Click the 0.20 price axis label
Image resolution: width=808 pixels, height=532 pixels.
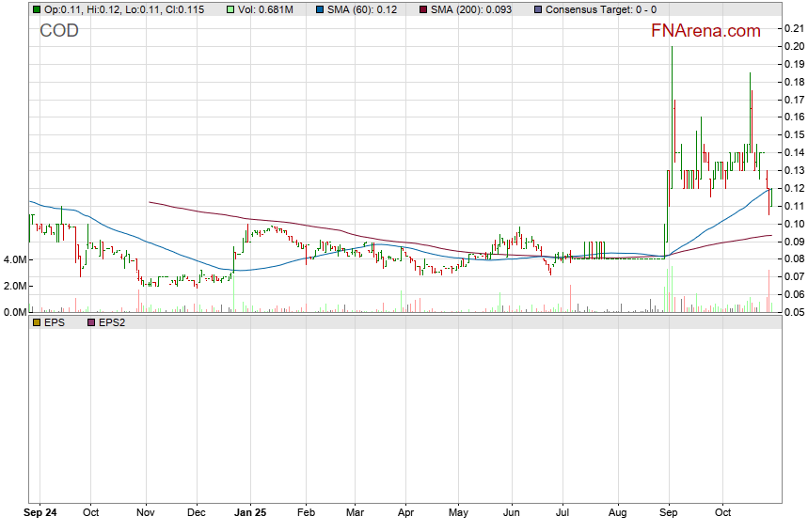793,46
